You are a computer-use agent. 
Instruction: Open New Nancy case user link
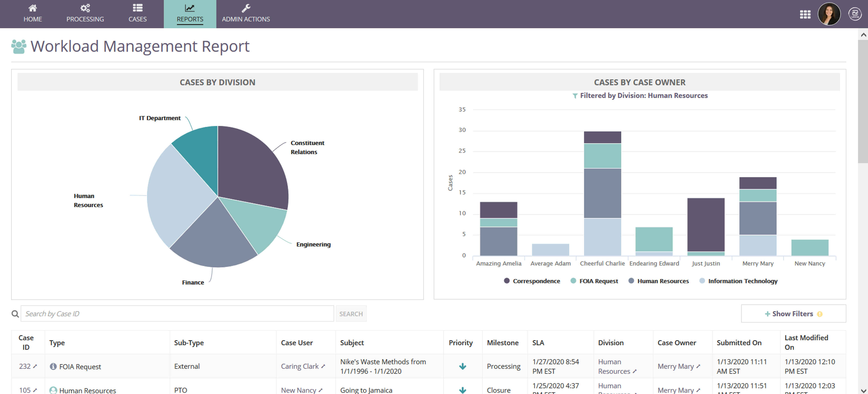299,390
